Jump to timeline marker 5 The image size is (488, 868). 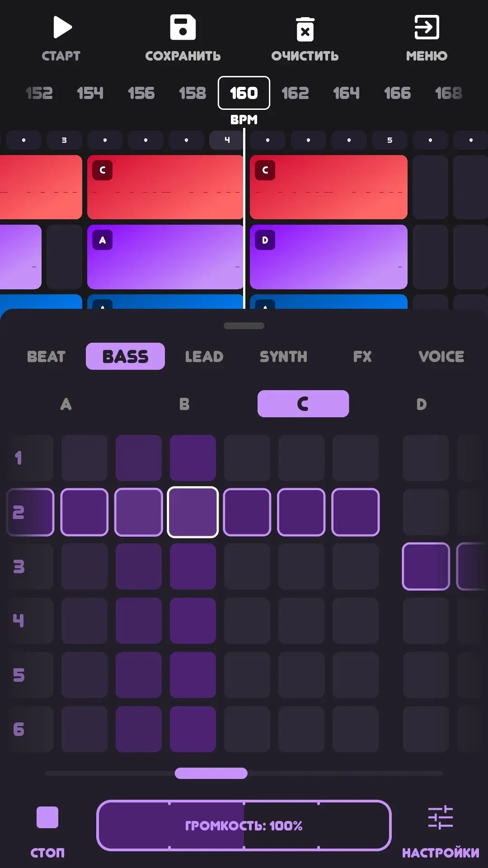[x=389, y=140]
